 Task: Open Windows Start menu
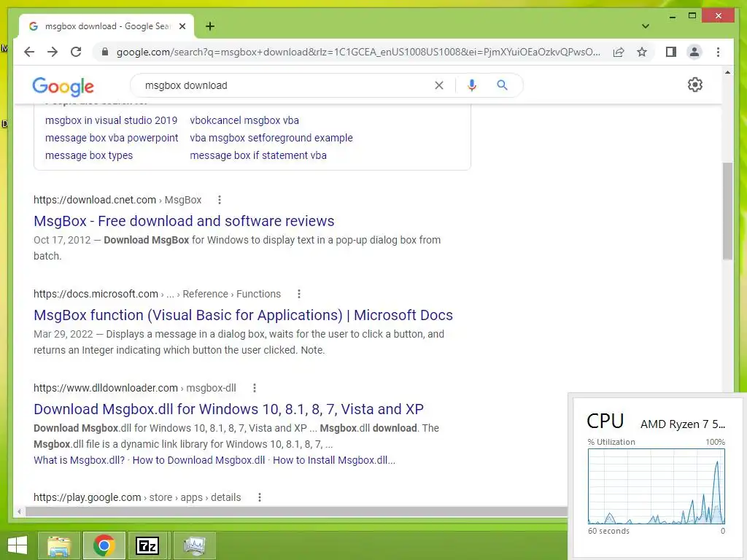[x=18, y=545]
